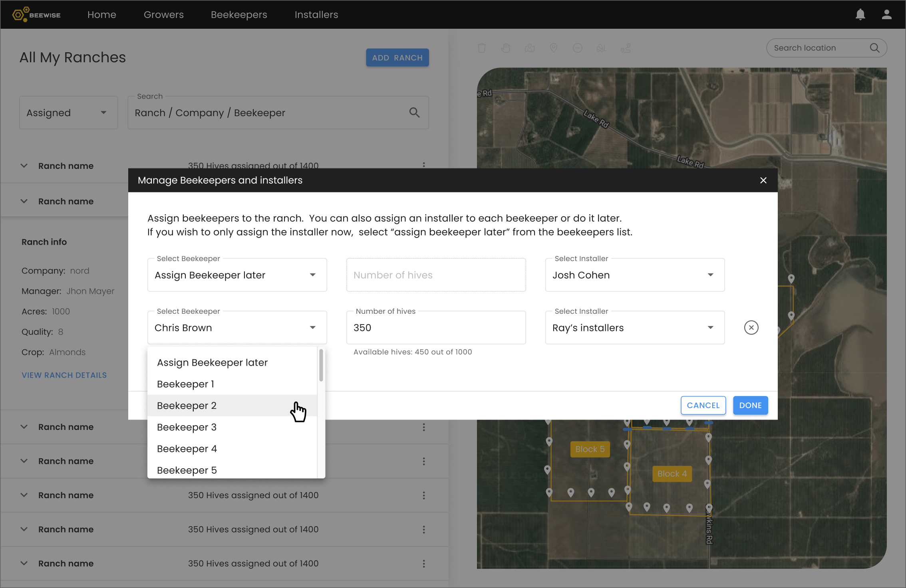This screenshot has width=906, height=588.
Task: Click the route path tool icon
Action: tap(626, 48)
